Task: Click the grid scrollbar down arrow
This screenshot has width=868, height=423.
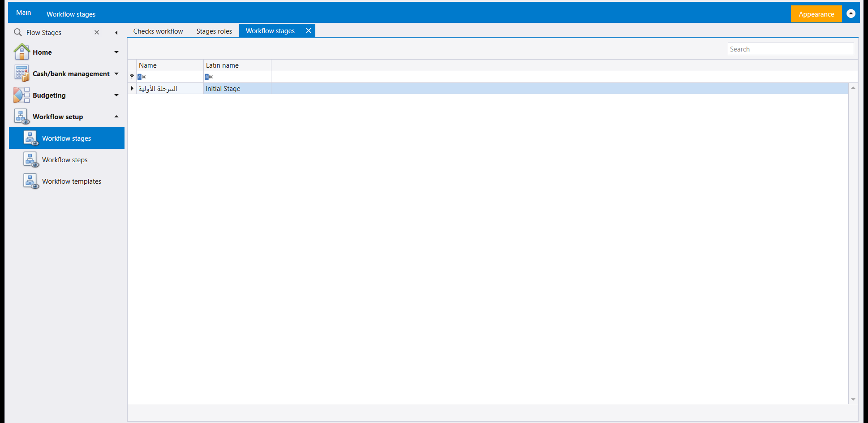Action: click(x=853, y=399)
